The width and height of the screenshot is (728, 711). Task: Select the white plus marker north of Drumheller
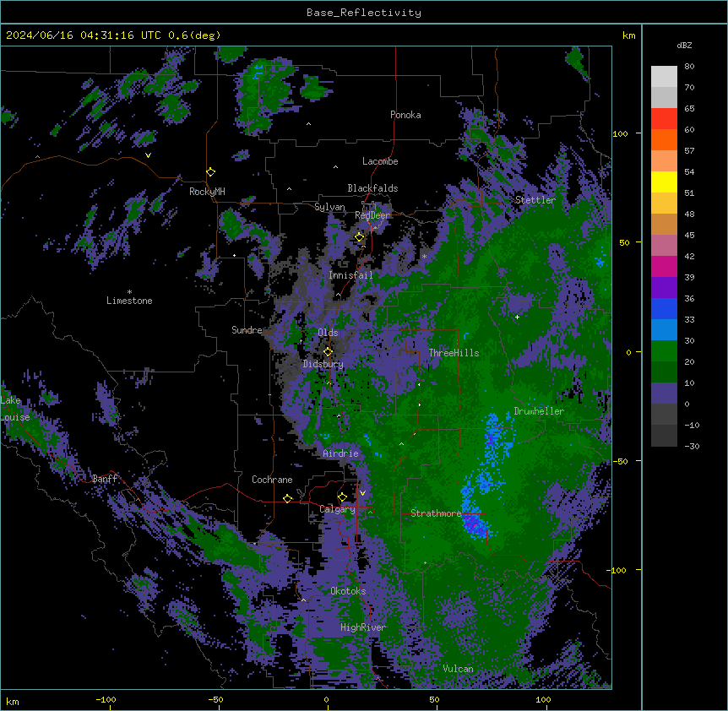pyautogui.click(x=517, y=317)
